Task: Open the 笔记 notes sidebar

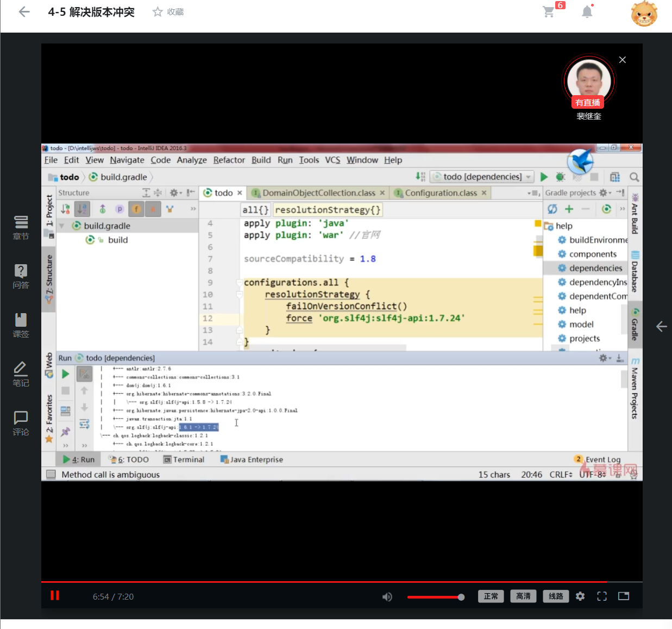Action: pyautogui.click(x=21, y=374)
